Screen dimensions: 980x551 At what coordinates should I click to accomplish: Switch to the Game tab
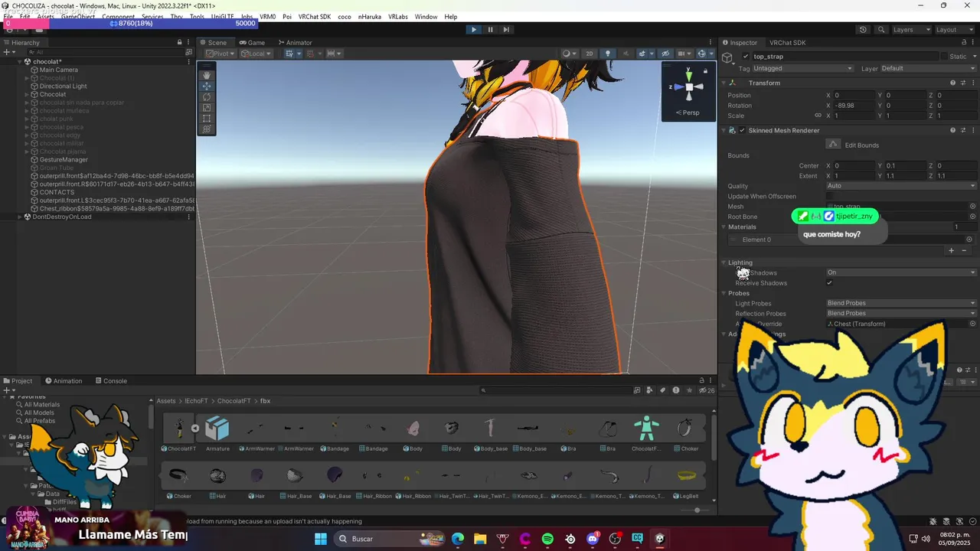point(252,43)
